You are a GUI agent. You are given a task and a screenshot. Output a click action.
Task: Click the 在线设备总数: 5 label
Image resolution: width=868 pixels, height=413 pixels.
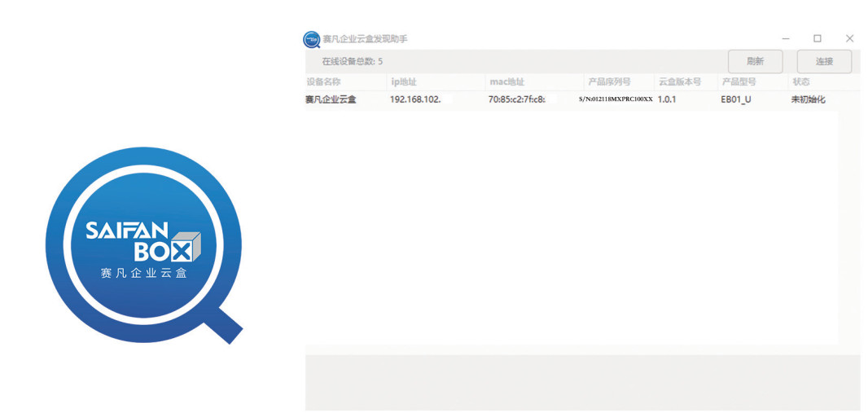(x=352, y=61)
